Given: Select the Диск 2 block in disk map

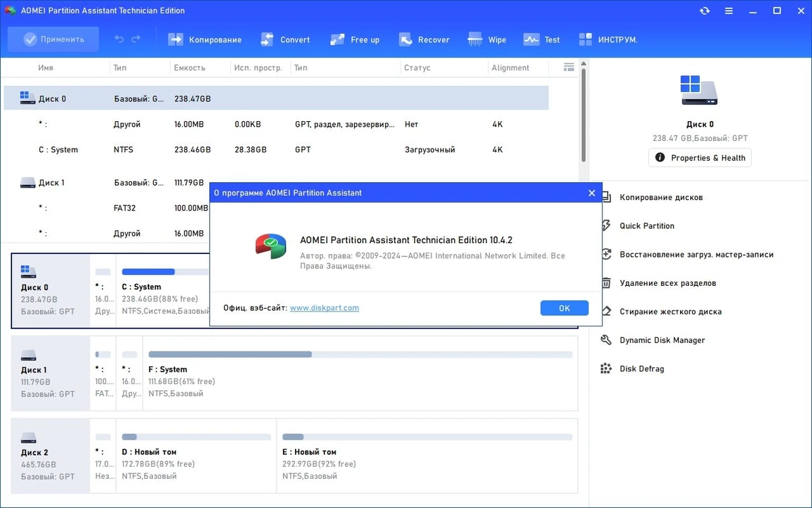Looking at the screenshot, I should (51, 456).
